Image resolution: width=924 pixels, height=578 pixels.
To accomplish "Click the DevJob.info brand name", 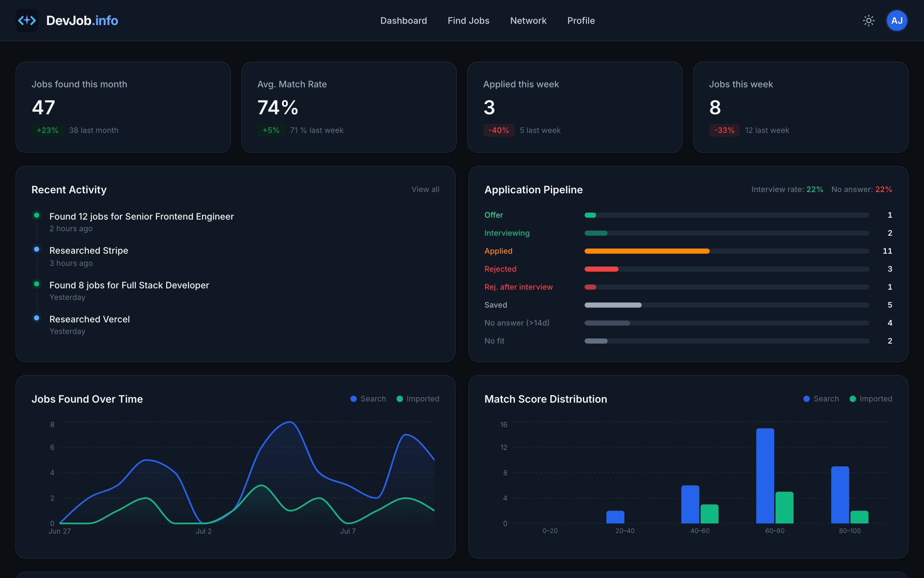I will 82,20.
